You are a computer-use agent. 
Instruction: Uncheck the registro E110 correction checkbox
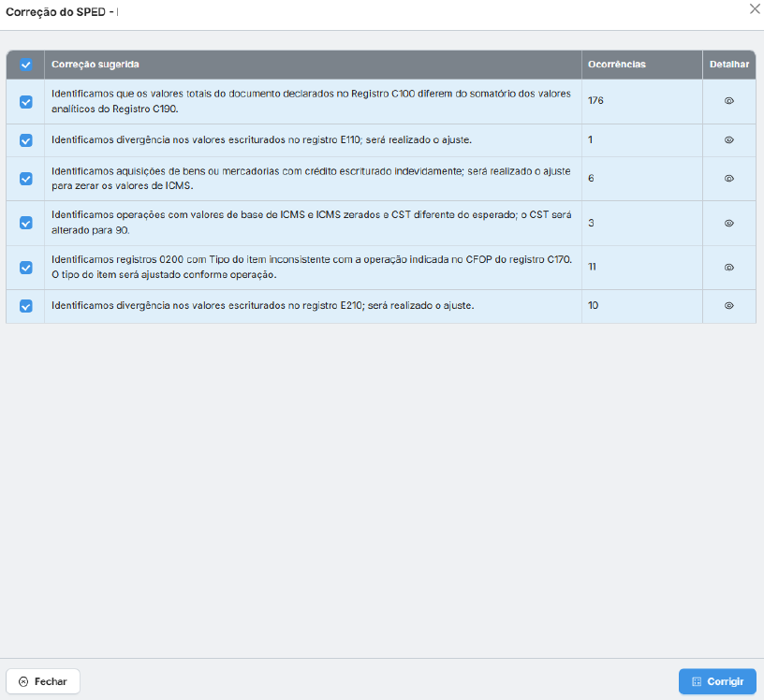[26, 140]
